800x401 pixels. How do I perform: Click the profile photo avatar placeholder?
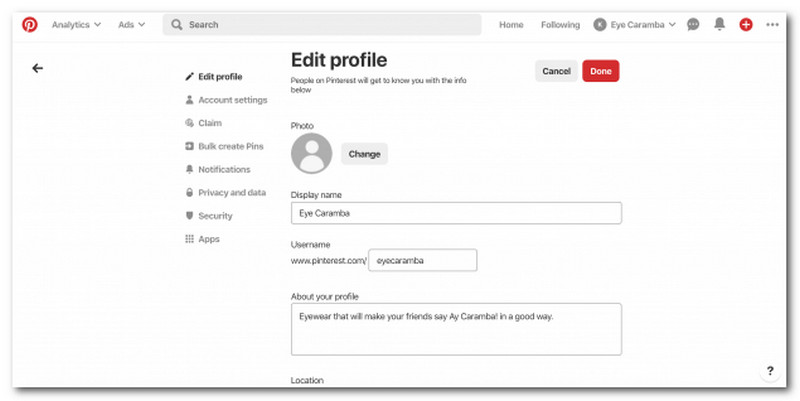tap(312, 154)
